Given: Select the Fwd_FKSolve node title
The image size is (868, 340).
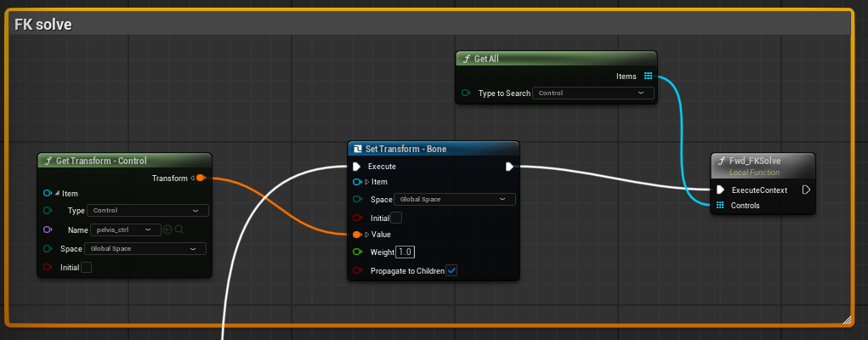Looking at the screenshot, I should [755, 161].
